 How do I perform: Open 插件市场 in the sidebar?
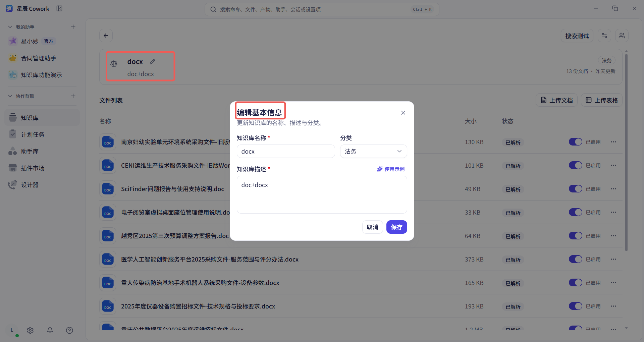pos(42,168)
